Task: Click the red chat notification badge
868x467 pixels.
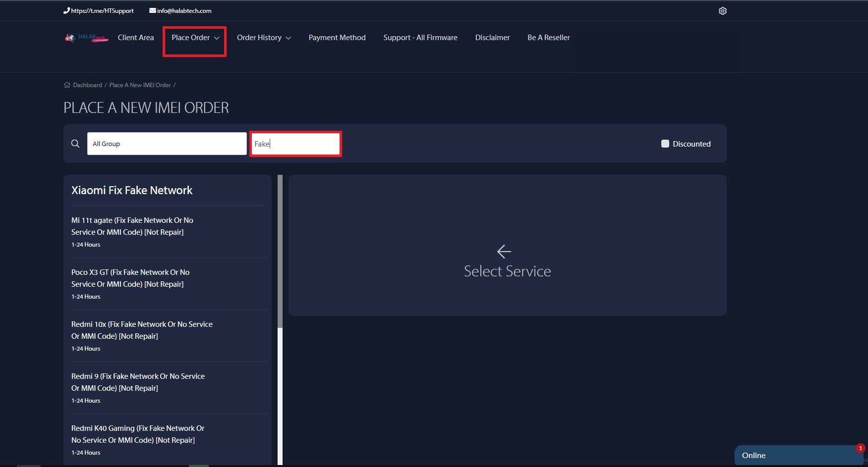Action: [860, 448]
